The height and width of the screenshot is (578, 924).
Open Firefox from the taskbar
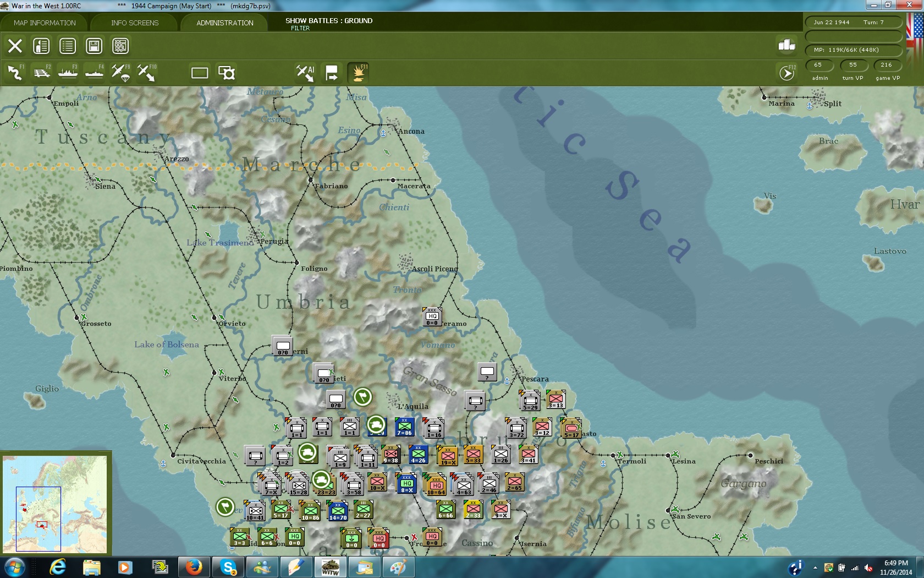[x=193, y=567]
